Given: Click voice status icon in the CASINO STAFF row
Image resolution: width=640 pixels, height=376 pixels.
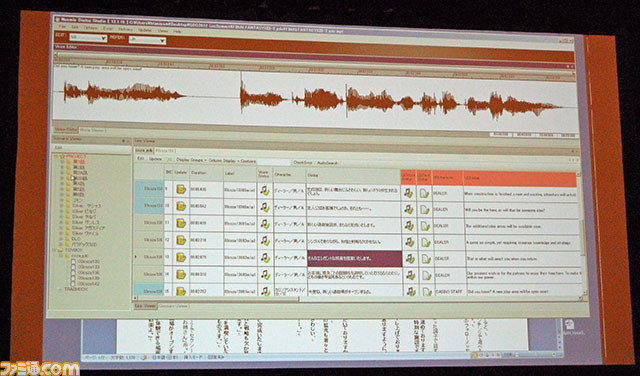Looking at the screenshot, I should [x=266, y=291].
